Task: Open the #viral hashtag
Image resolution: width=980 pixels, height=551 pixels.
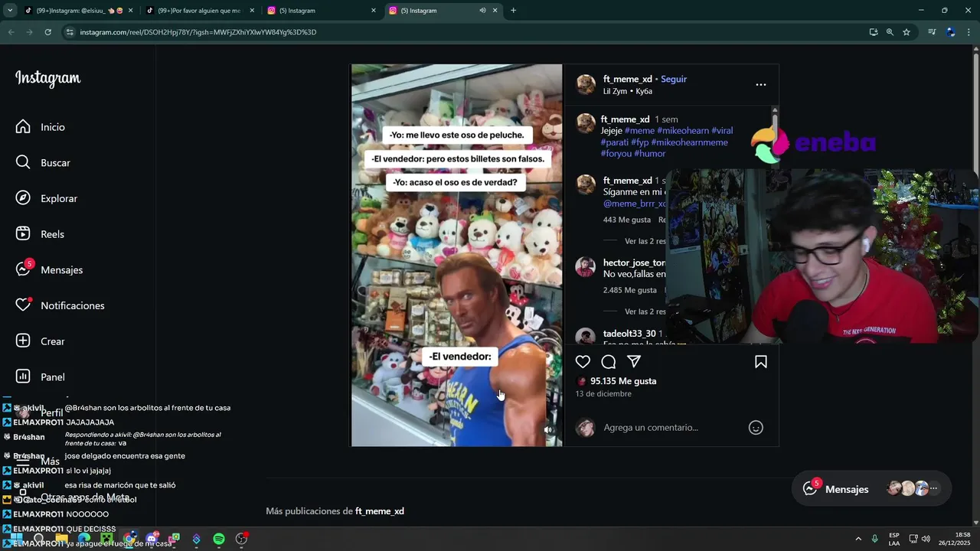Action: [722, 131]
